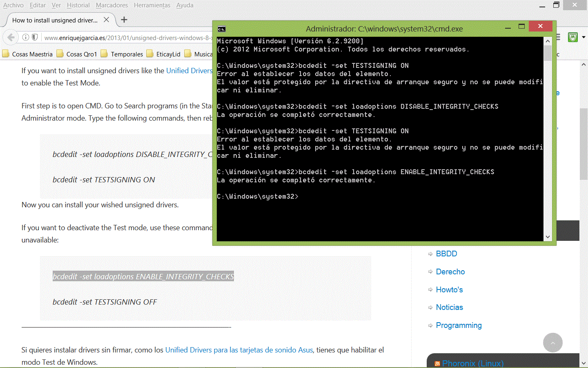Click into the browser URL address field

pyautogui.click(x=127, y=38)
